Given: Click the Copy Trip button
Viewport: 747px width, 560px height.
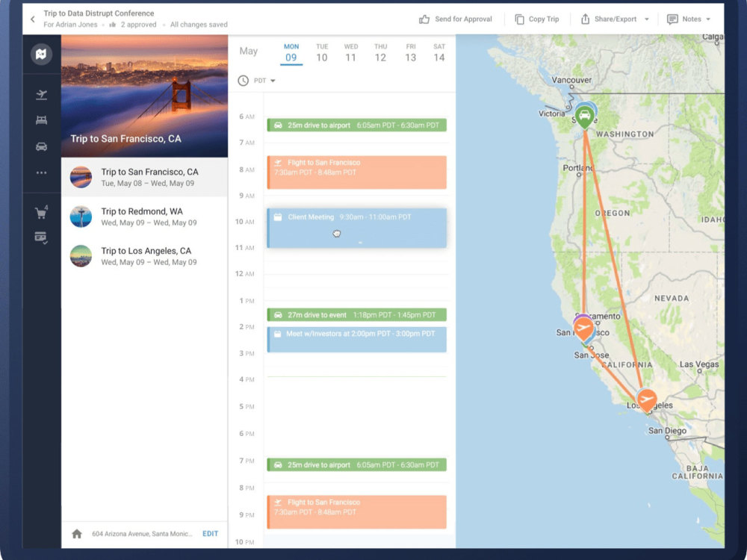Looking at the screenshot, I should [x=537, y=19].
